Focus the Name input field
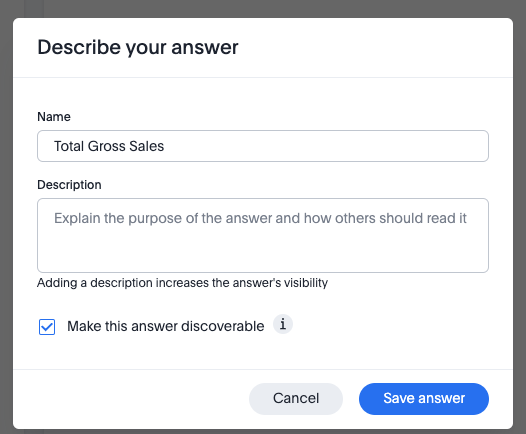Image resolution: width=526 pixels, height=434 pixels. point(263,146)
